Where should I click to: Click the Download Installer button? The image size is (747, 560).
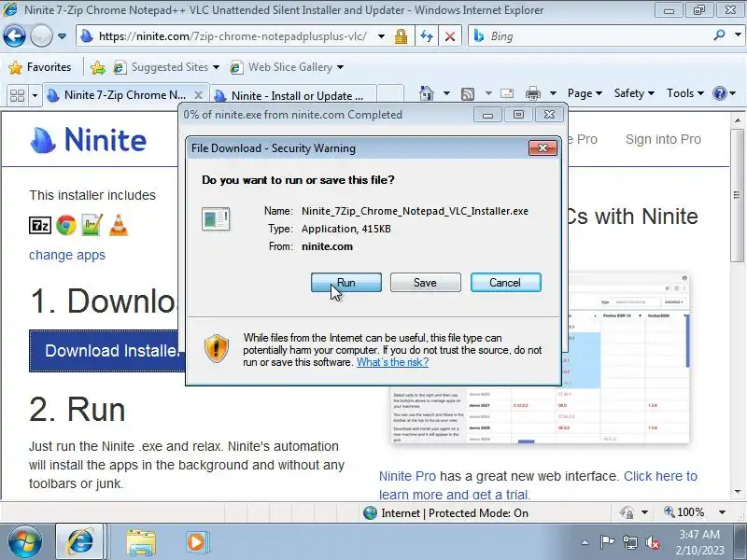(x=107, y=351)
